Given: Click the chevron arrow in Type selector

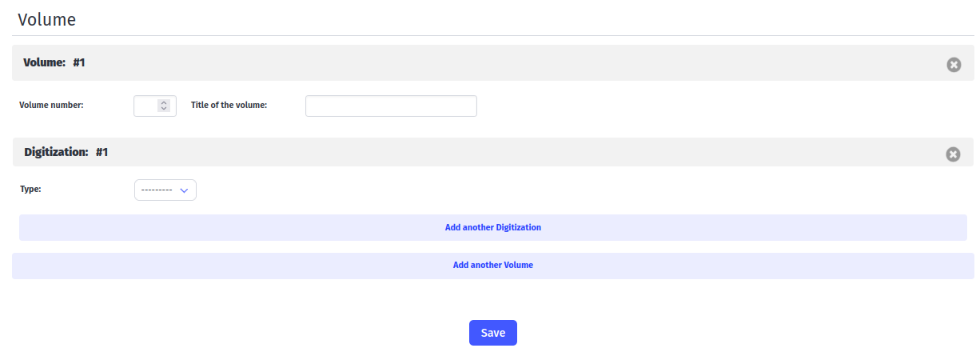Looking at the screenshot, I should 184,190.
